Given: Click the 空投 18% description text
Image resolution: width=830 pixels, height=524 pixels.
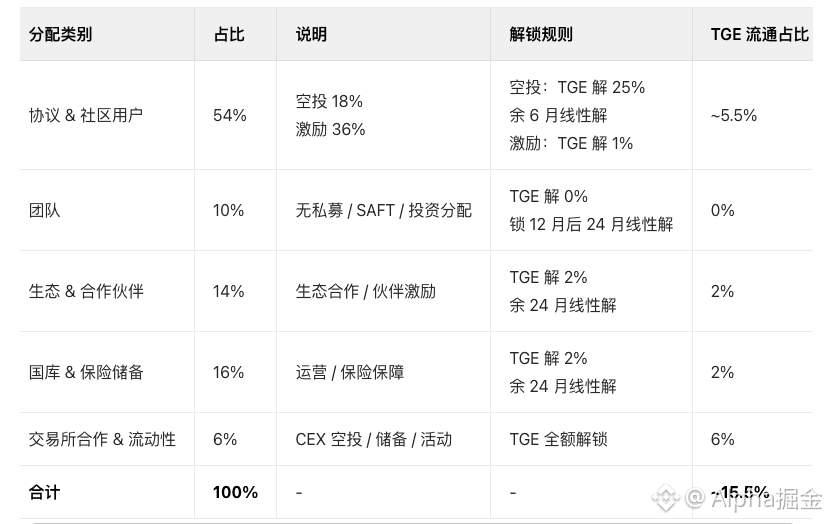Looking at the screenshot, I should click(329, 101).
